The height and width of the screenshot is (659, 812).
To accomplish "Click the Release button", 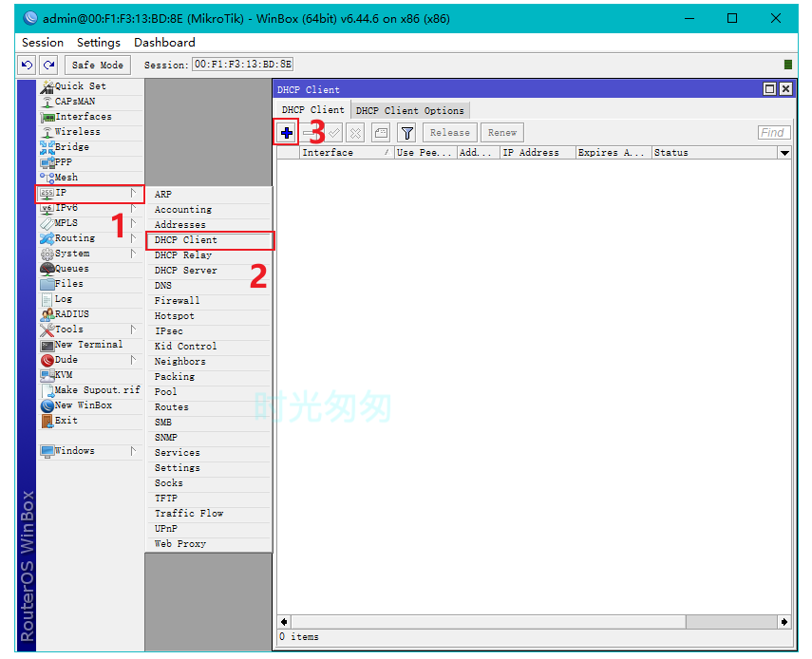I will (450, 133).
